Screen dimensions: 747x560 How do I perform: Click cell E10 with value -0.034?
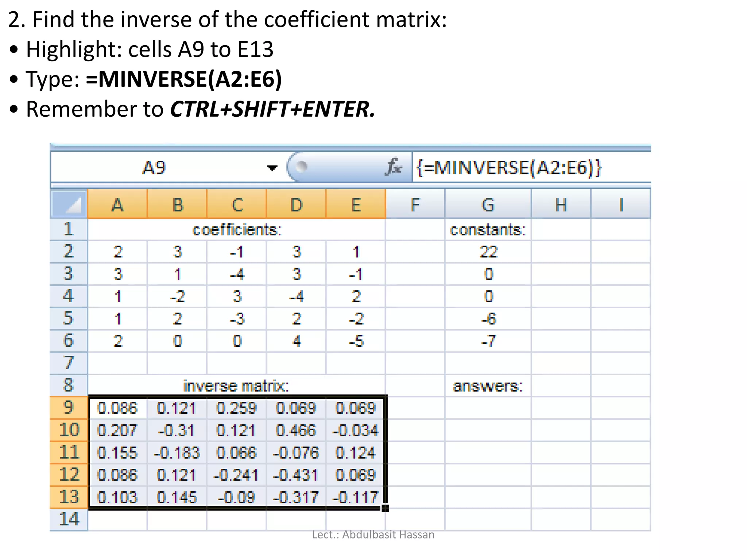pos(356,430)
